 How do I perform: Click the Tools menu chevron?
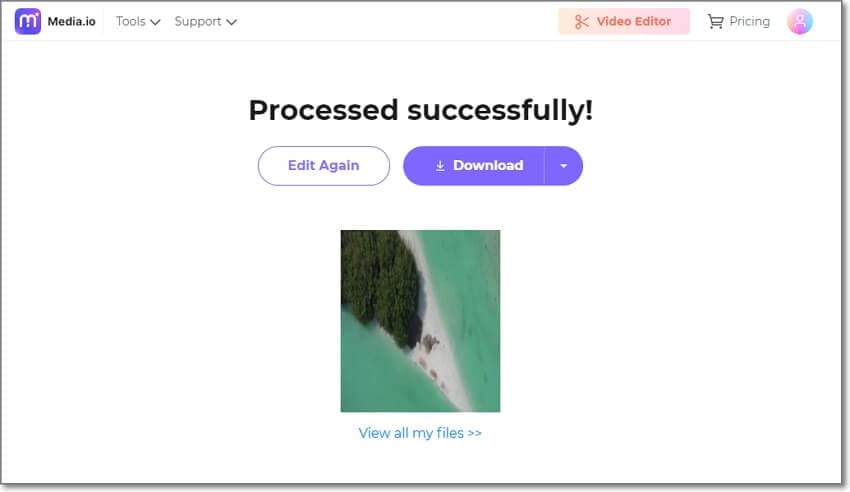(x=155, y=22)
